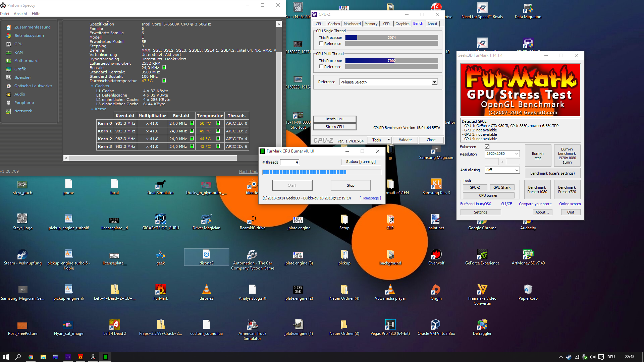Screen dimensions: 644x362
Task: Open Chrome from the taskbar
Action: tap(31, 357)
